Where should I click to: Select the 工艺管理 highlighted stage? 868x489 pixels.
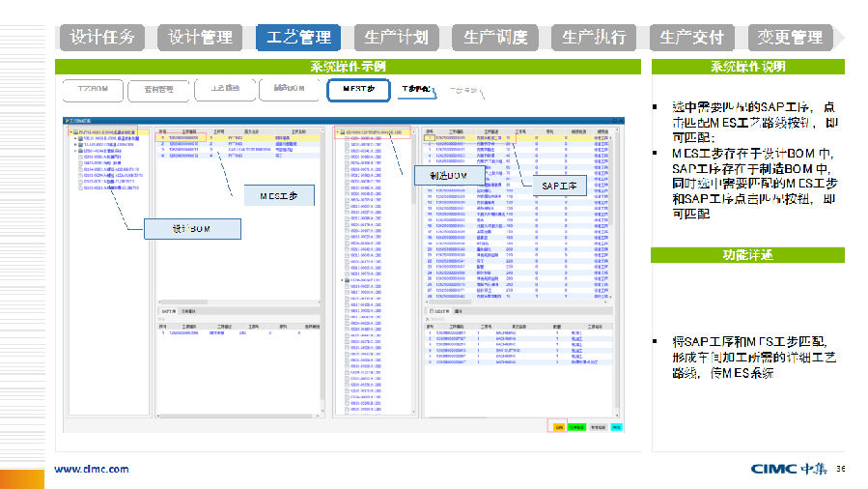298,38
